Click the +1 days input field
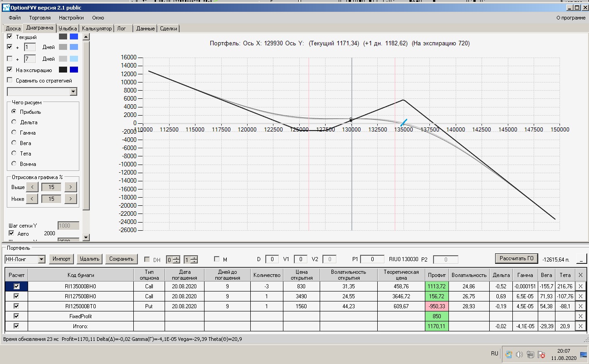The image size is (589, 364). click(x=30, y=47)
